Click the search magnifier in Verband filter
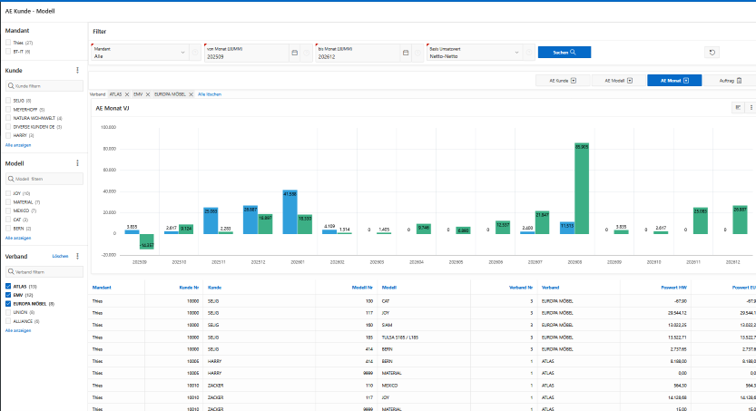Screen dimensions: 756x411 [11, 272]
